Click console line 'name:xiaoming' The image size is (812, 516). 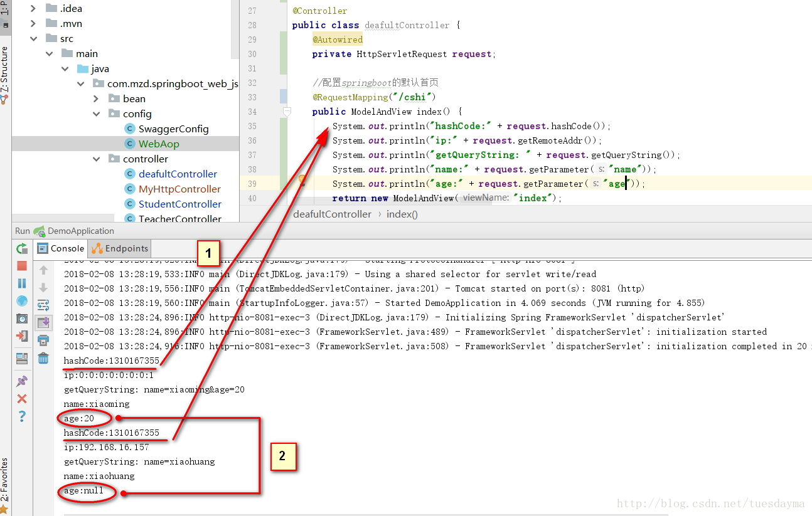(97, 404)
